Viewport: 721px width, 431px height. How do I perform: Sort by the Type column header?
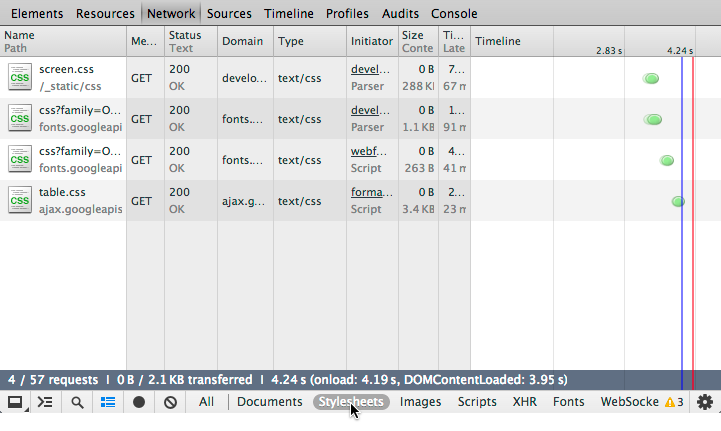310,41
